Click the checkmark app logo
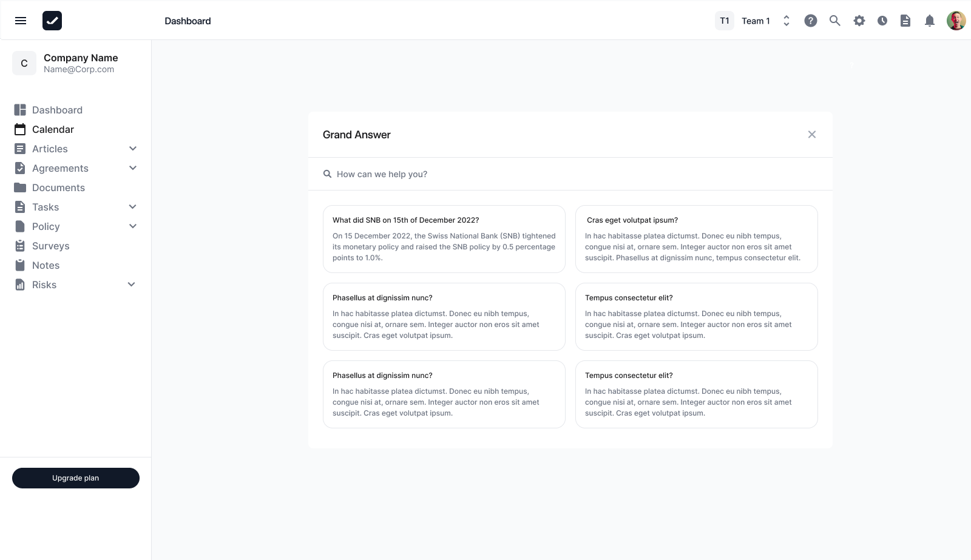The height and width of the screenshot is (560, 971). pos(52,21)
